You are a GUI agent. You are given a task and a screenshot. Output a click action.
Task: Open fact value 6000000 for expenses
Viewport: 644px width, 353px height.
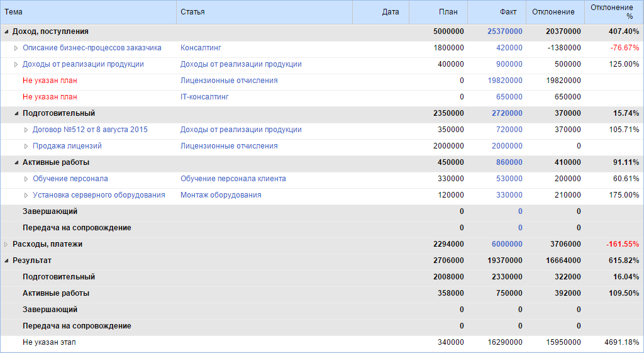tap(507, 244)
